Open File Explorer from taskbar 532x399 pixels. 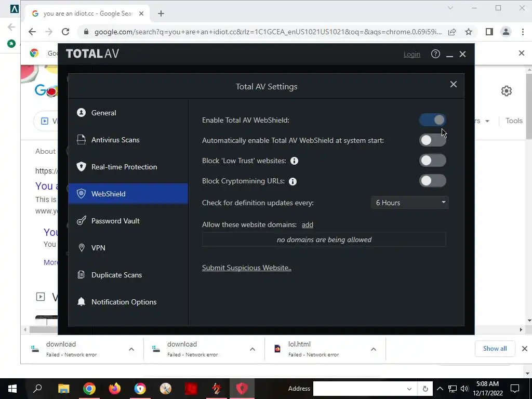[x=63, y=389]
